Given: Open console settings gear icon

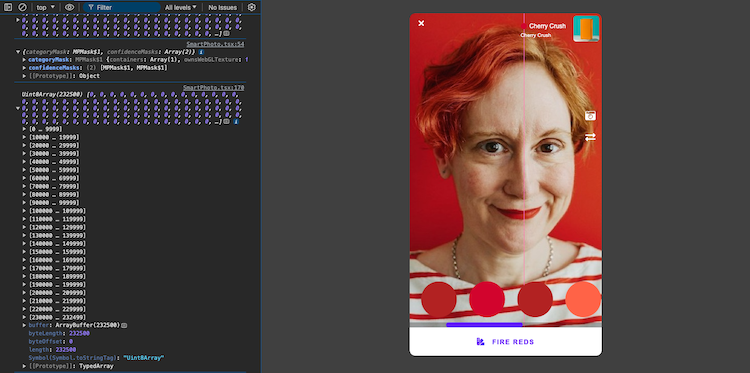Looking at the screenshot, I should 252,7.
